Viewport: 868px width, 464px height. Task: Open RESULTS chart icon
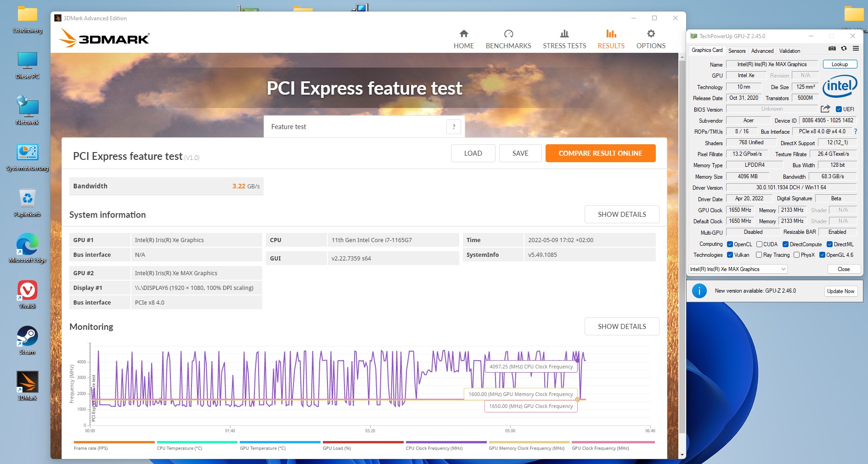(611, 34)
